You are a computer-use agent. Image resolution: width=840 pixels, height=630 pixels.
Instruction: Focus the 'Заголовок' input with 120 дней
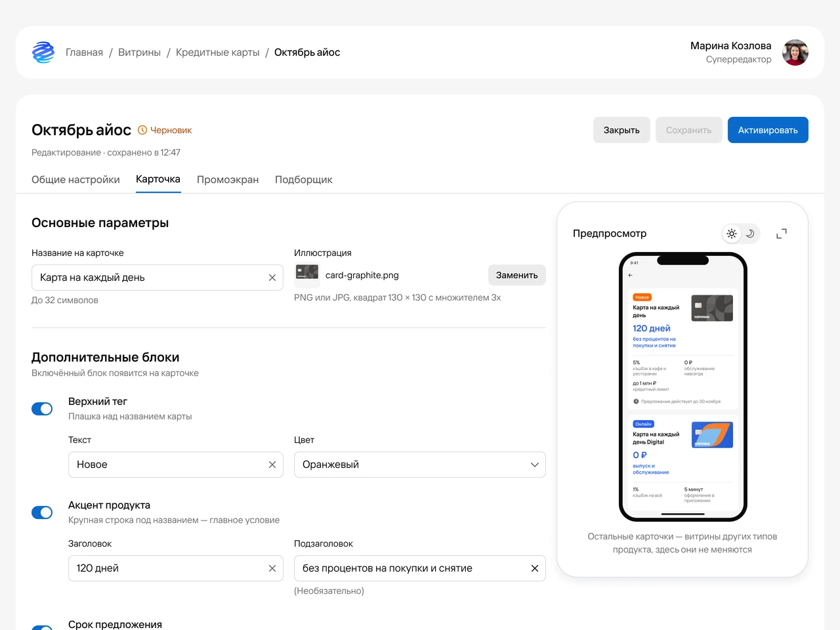[176, 568]
